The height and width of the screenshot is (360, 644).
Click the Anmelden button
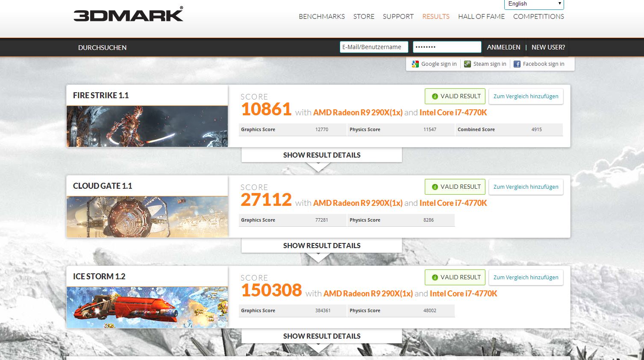click(504, 47)
